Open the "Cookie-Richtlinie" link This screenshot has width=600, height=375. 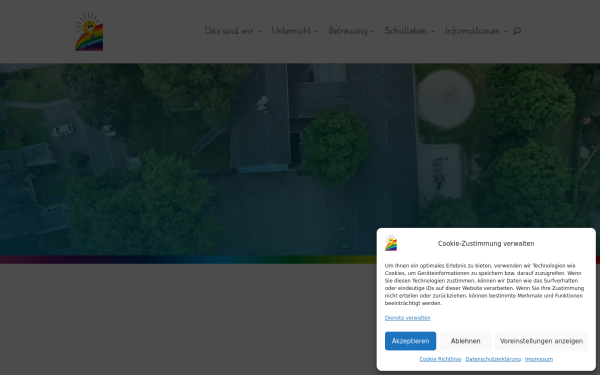440,359
